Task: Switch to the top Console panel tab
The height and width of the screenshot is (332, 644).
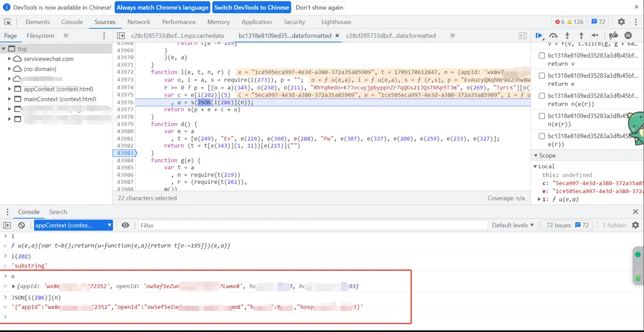Action: coord(72,22)
